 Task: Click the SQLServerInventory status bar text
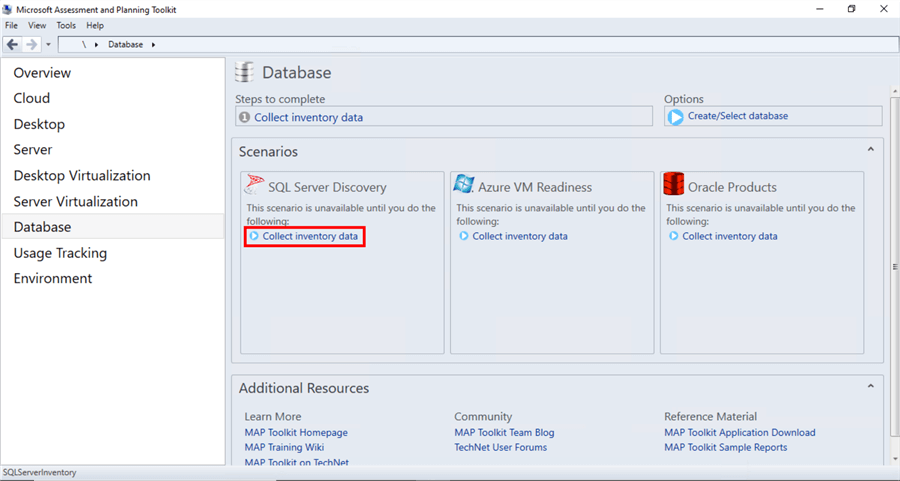39,472
